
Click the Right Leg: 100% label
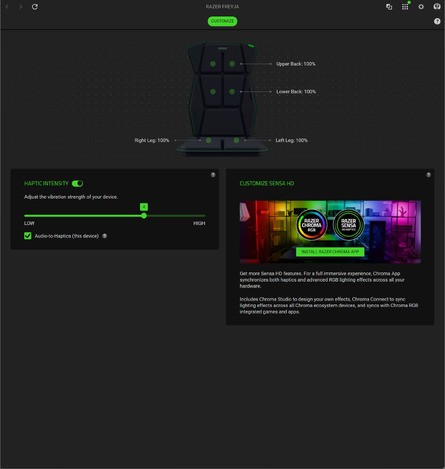pos(152,140)
